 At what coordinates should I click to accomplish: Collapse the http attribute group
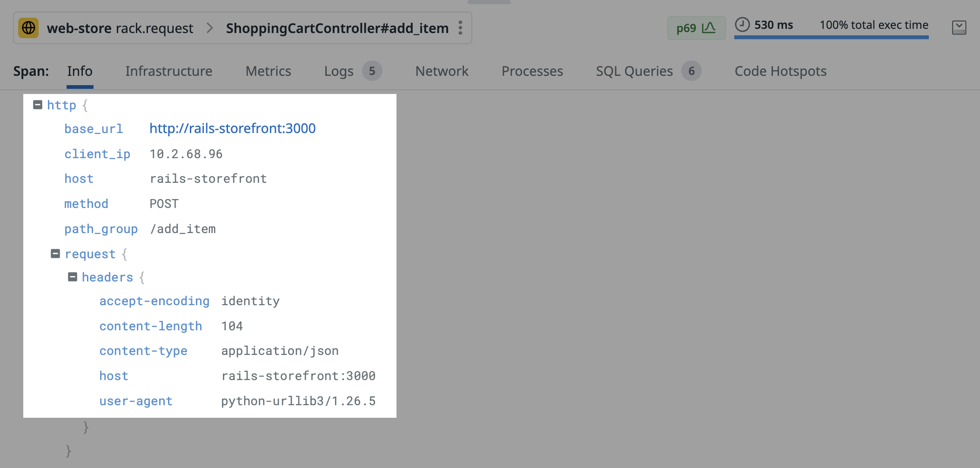click(x=38, y=105)
